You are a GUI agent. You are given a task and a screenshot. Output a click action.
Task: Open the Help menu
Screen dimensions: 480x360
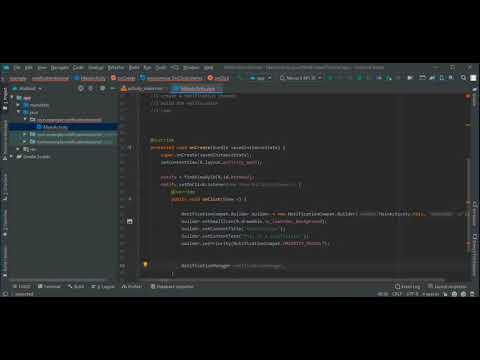pyautogui.click(x=208, y=68)
